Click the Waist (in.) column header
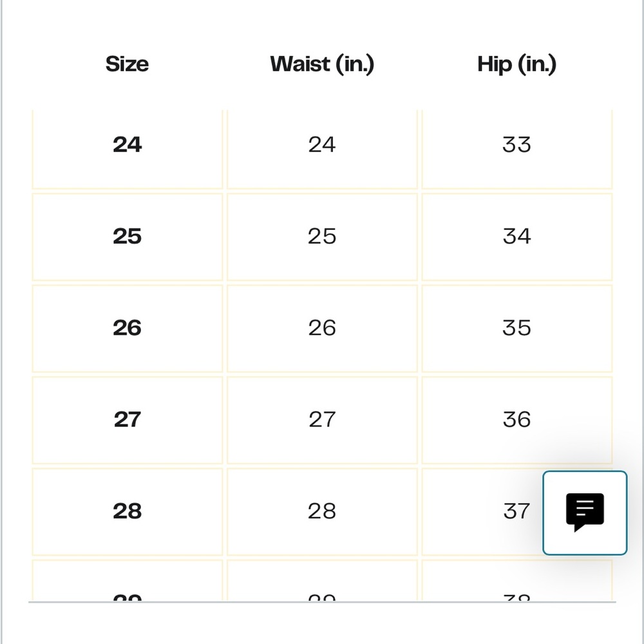The height and width of the screenshot is (644, 644). [322, 64]
